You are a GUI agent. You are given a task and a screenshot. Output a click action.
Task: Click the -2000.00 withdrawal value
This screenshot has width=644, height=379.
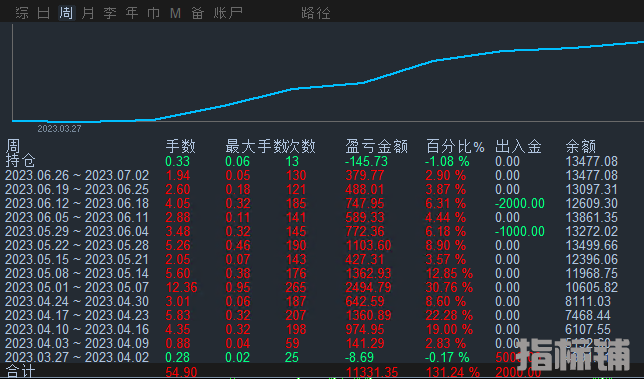pos(520,204)
